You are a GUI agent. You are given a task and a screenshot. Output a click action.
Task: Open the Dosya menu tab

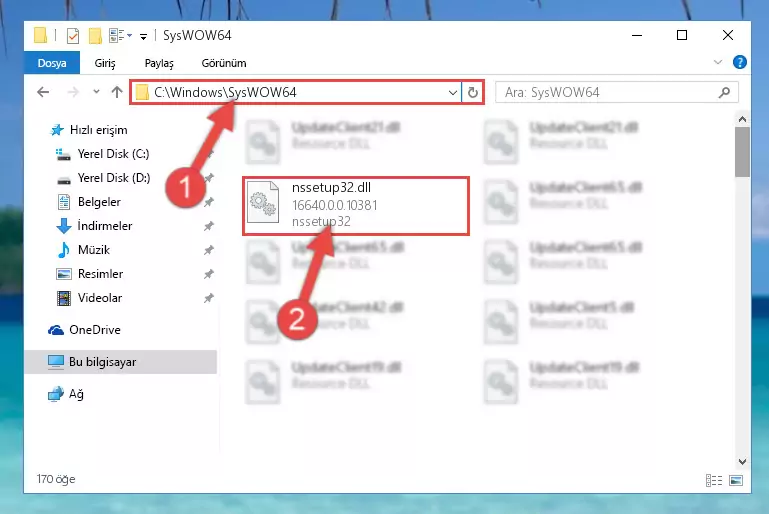point(52,63)
